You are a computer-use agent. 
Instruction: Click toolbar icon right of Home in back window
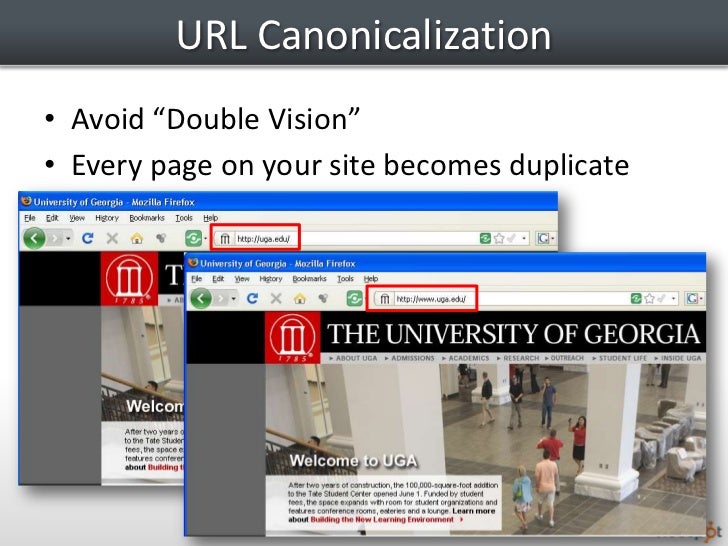161,239
